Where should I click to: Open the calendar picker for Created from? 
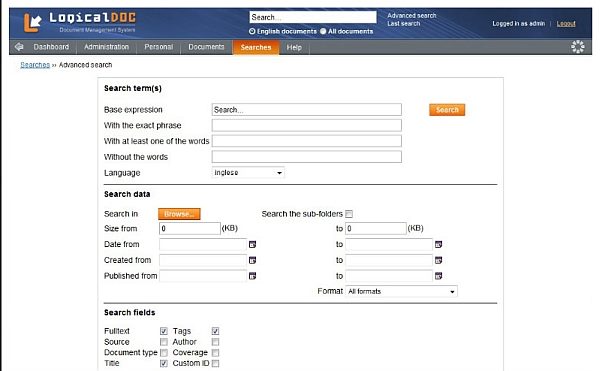[x=252, y=260]
